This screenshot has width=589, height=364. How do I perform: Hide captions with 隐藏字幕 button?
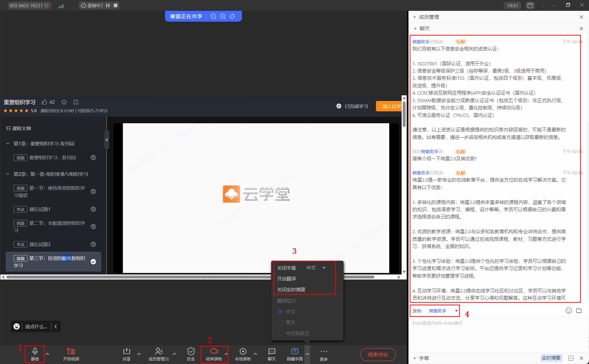[x=295, y=354]
